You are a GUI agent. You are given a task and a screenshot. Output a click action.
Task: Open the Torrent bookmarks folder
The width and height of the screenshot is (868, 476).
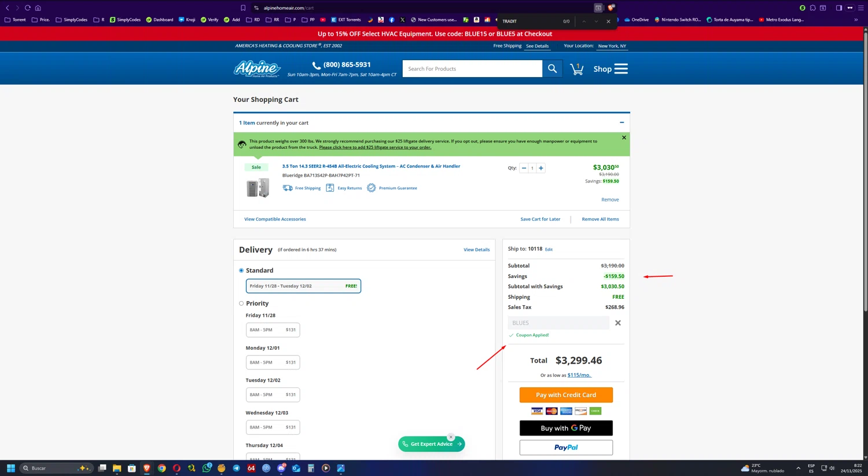tap(15, 20)
